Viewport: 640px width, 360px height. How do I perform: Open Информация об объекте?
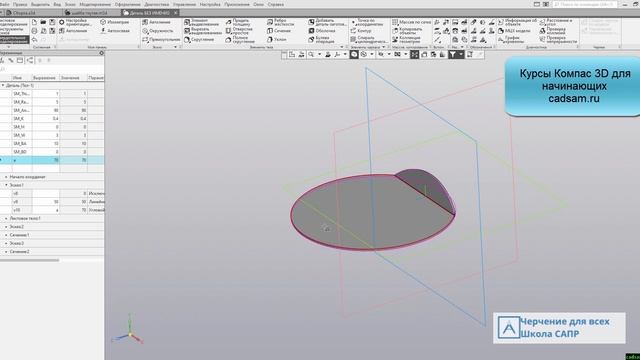pos(518,22)
